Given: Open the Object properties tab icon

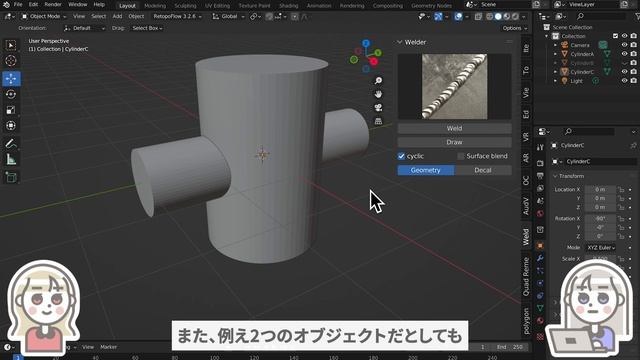Looking at the screenshot, I should [x=540, y=246].
